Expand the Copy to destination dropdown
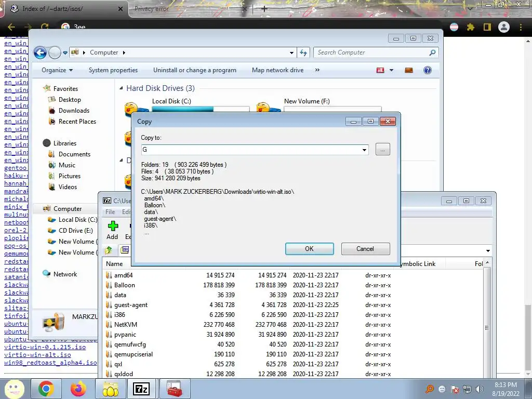This screenshot has height=399, width=532. point(364,150)
